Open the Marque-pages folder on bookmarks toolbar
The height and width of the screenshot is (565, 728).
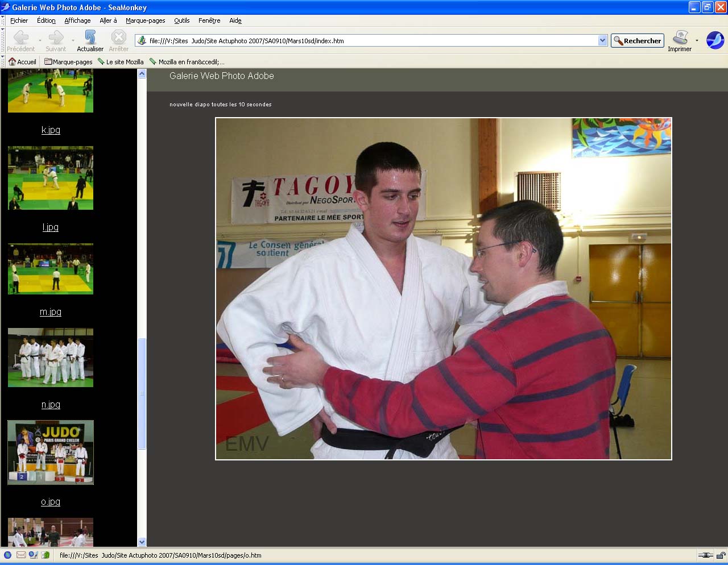tap(68, 61)
